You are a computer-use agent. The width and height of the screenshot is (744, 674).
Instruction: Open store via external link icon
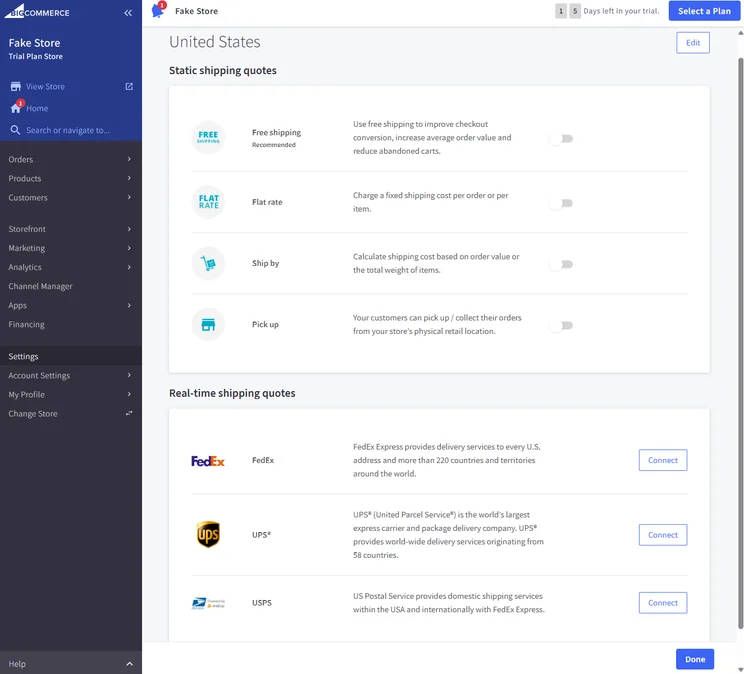coord(129,86)
